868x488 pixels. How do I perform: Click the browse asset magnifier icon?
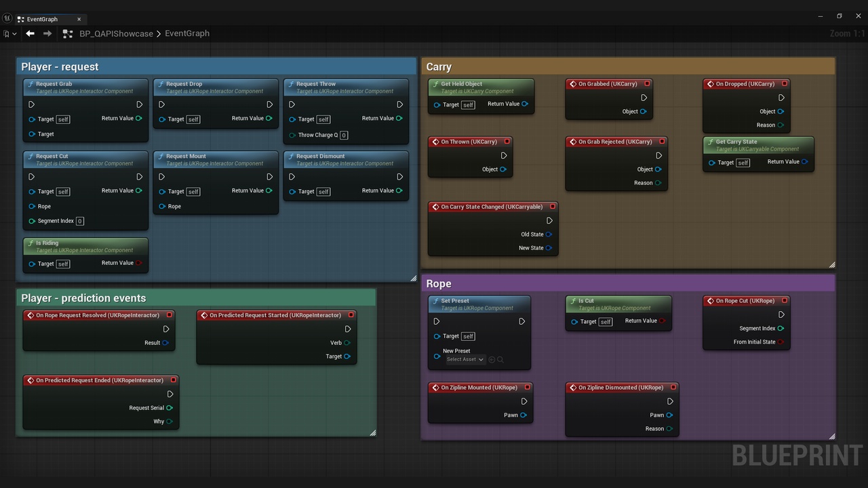click(500, 359)
